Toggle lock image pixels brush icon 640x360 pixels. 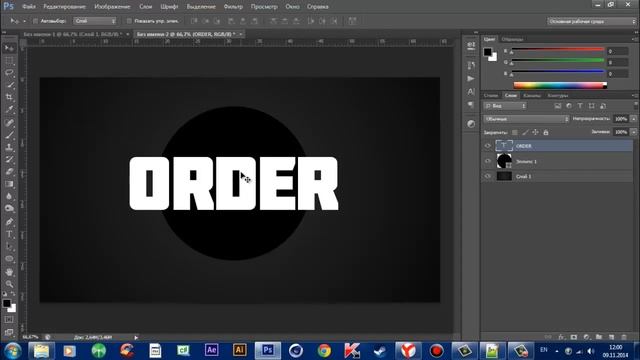pyautogui.click(x=525, y=132)
